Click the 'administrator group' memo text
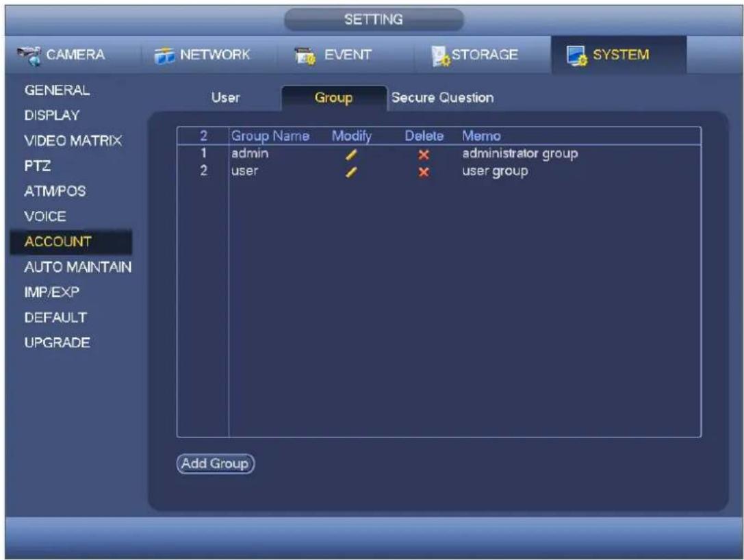This screenshot has width=744, height=560. 520,154
